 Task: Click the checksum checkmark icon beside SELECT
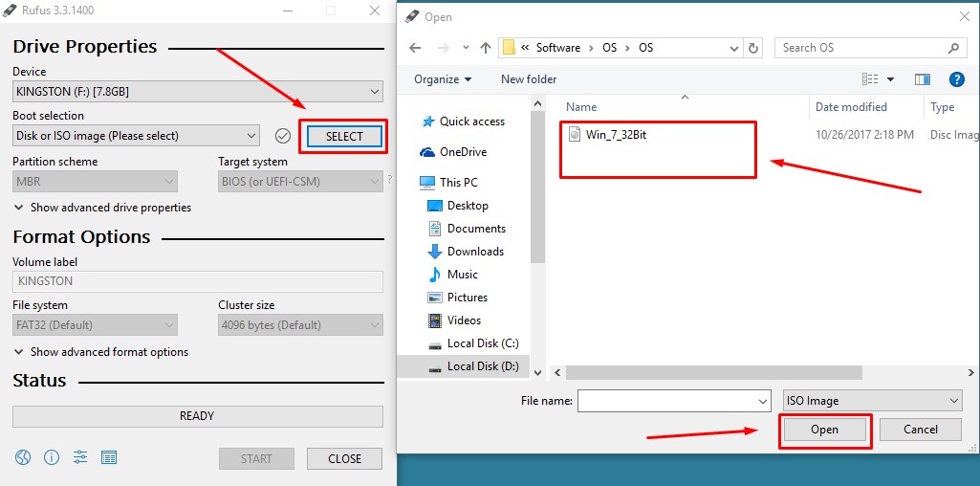(x=283, y=136)
